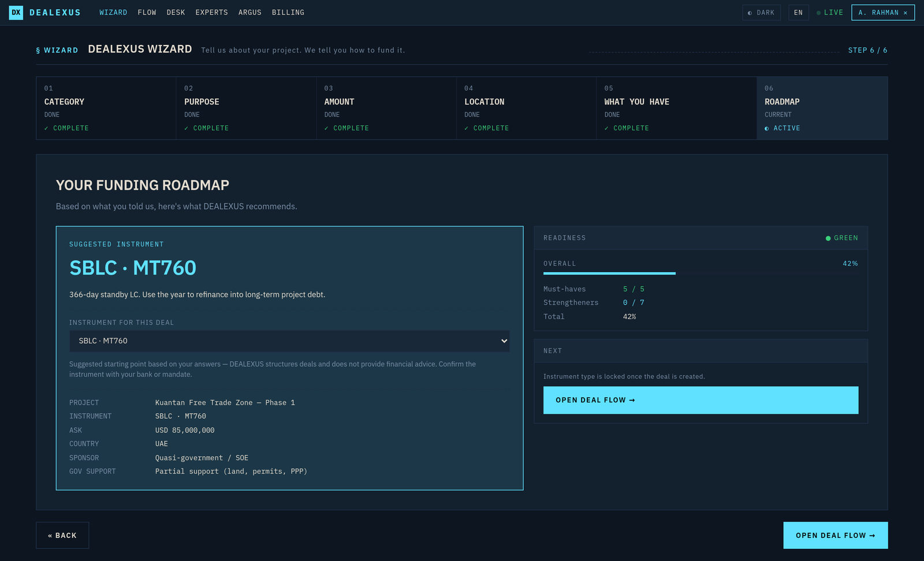The height and width of the screenshot is (561, 924).
Task: Open the instrument dropdown SBLC · MT760
Action: coord(289,341)
